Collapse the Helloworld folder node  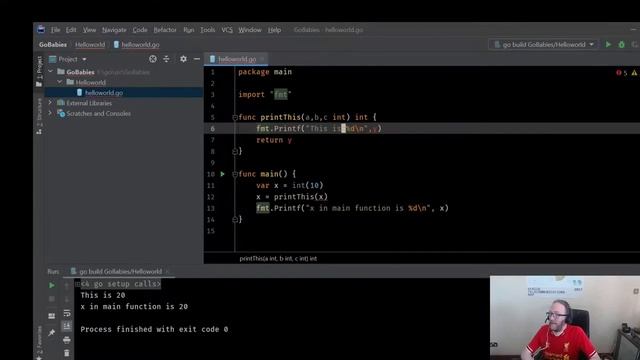click(60, 82)
